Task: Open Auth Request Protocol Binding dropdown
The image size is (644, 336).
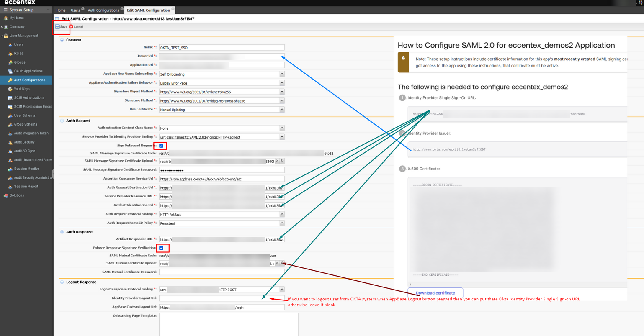Action: tap(282, 214)
